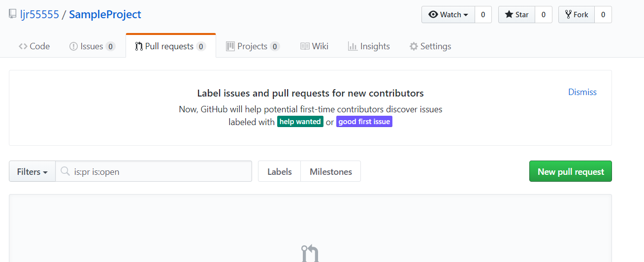
Task: Click the is:pr is:open search field
Action: pos(154,171)
